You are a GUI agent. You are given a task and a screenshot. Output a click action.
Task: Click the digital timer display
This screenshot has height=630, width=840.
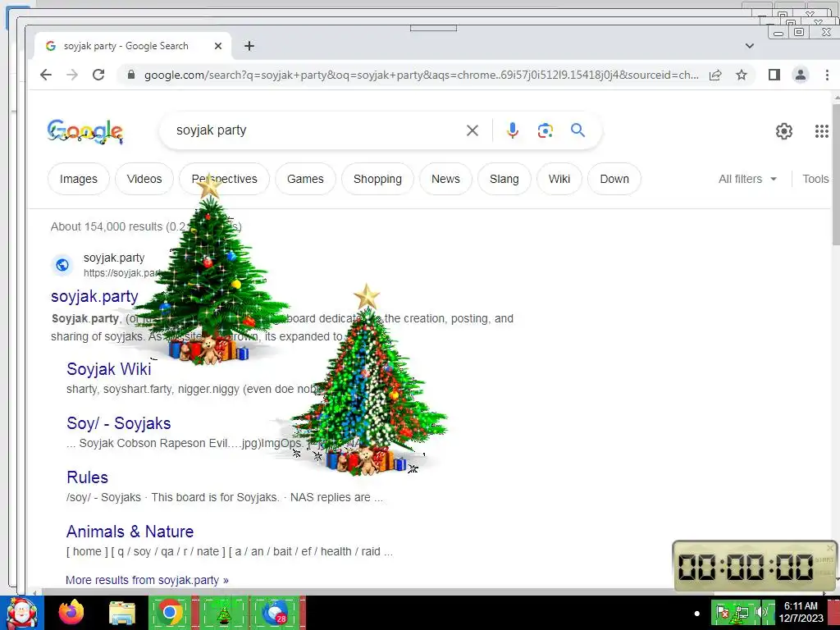click(x=746, y=567)
